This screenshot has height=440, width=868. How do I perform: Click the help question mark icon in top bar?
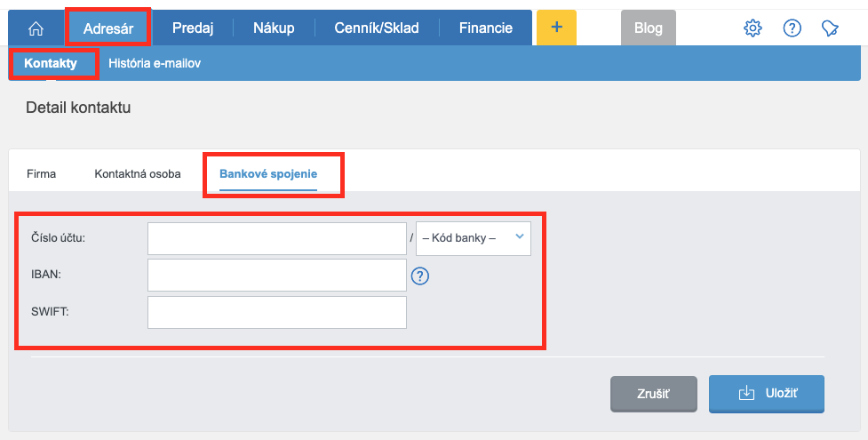pos(792,28)
